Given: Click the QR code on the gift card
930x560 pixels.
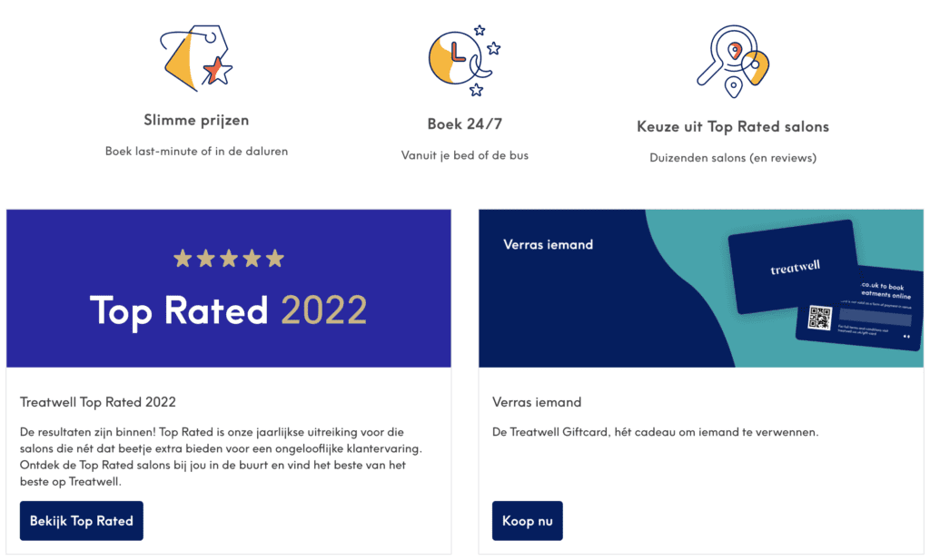Looking at the screenshot, I should click(x=819, y=319).
